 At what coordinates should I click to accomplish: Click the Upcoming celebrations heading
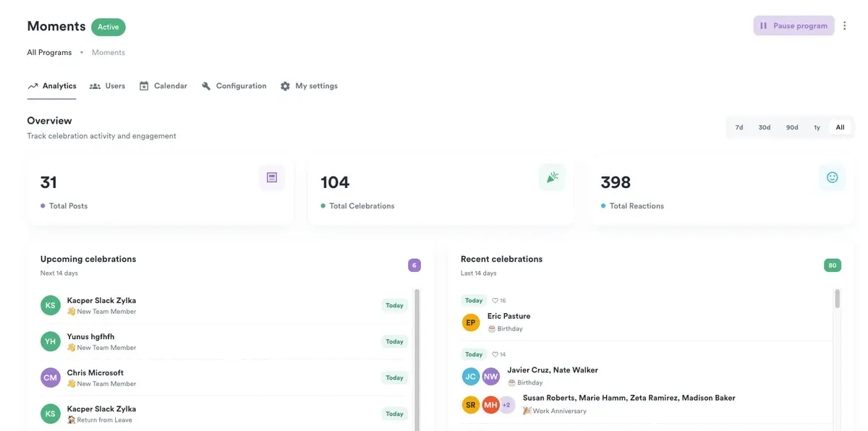coord(88,259)
